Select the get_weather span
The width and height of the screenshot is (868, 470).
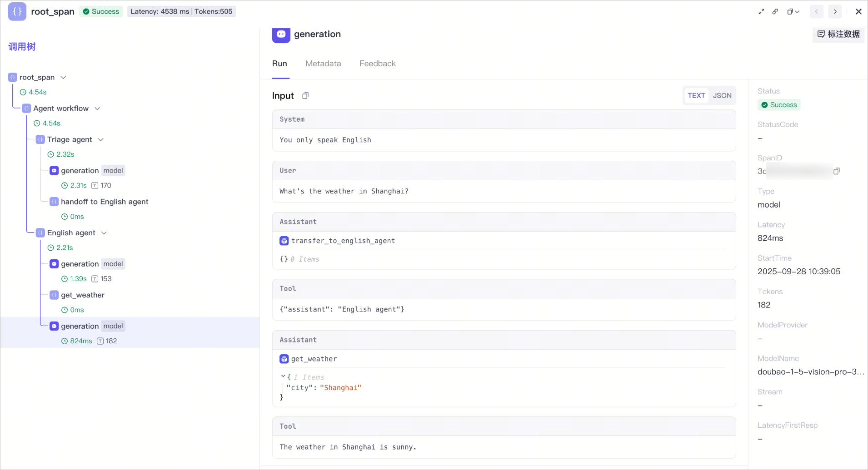(x=83, y=295)
